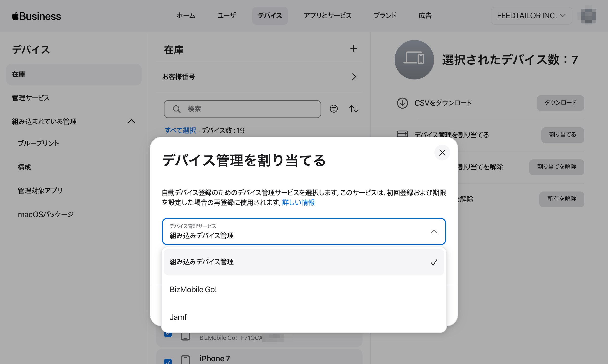Screen dimensions: 608x364
Task: Open the 広告 tab
Action: 425,16
